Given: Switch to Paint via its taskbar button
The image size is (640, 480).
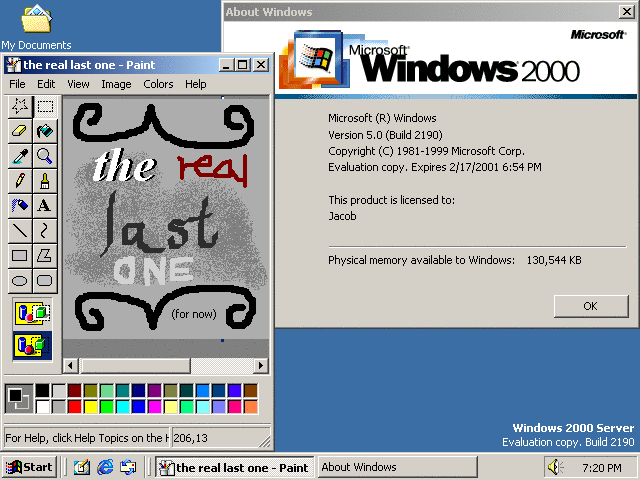Looking at the screenshot, I should (x=235, y=467).
